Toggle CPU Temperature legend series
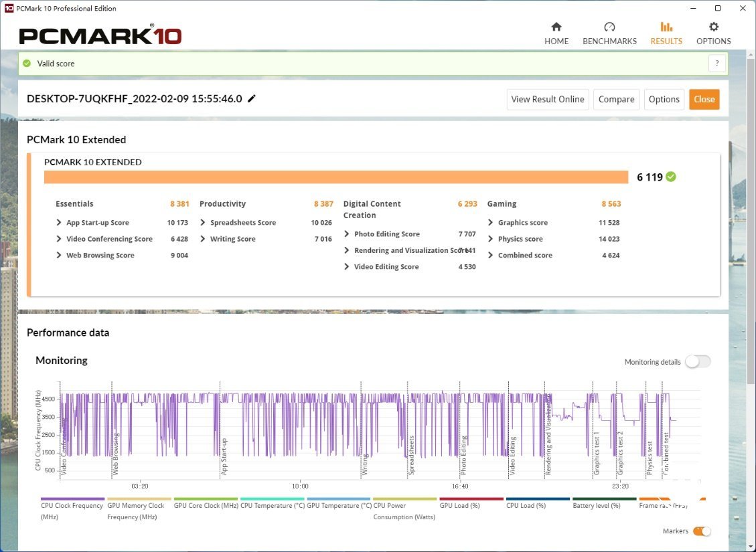The image size is (756, 552). coord(273,504)
